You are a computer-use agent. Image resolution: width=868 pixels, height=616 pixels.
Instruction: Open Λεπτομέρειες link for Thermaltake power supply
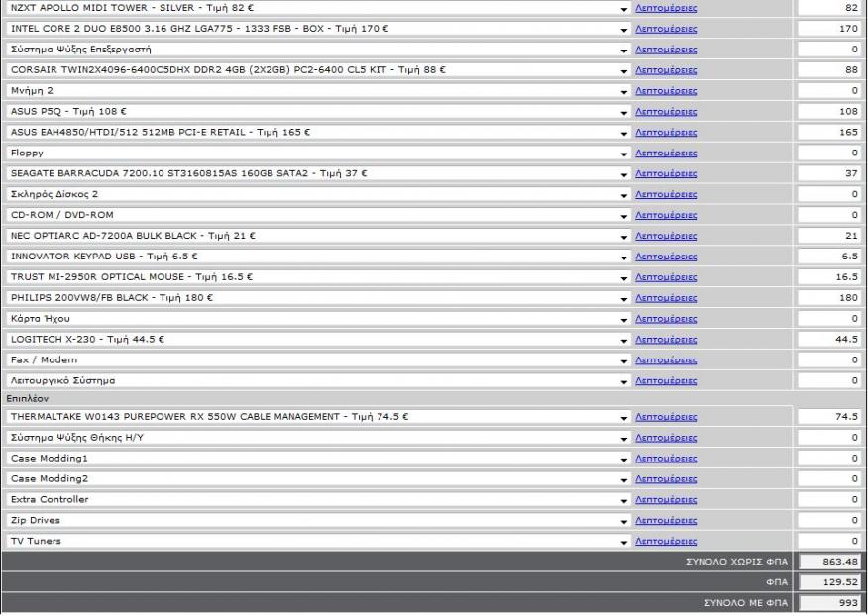coord(666,417)
